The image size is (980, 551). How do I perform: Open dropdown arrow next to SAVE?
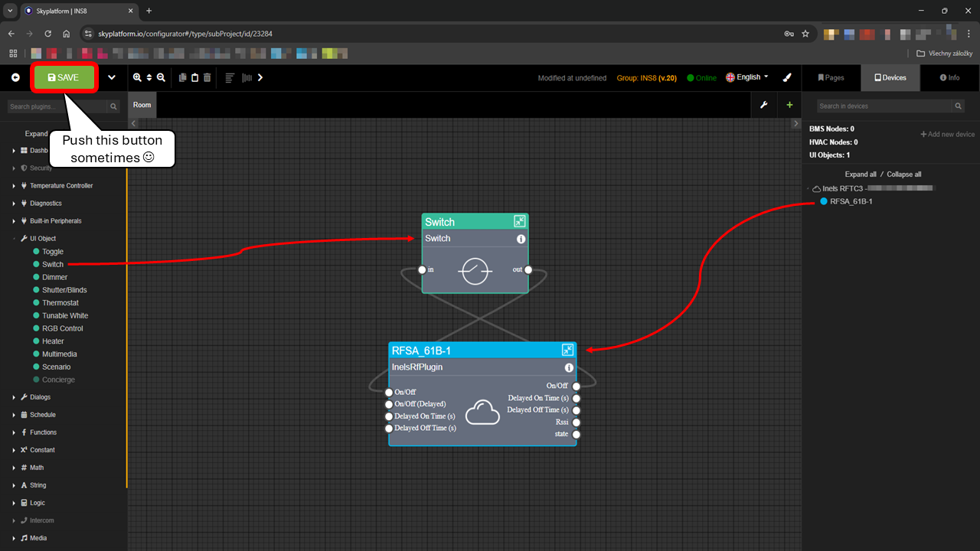tap(112, 77)
